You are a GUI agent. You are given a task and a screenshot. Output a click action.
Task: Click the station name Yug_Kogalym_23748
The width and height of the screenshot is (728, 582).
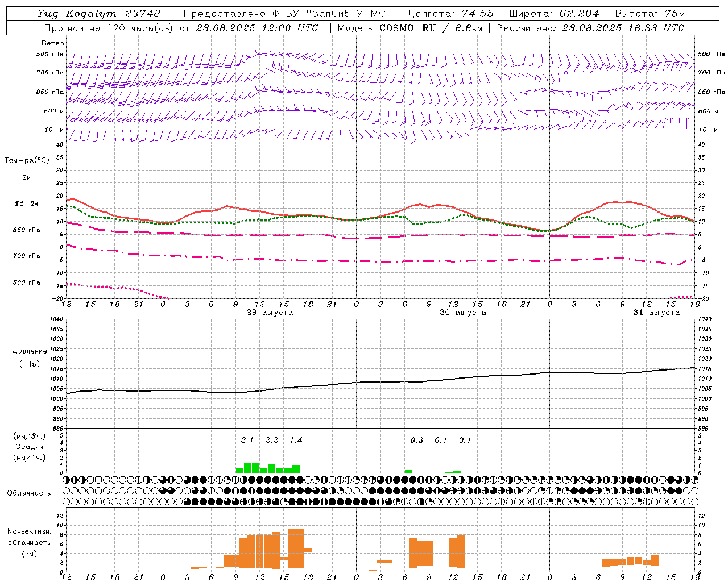pos(99,14)
